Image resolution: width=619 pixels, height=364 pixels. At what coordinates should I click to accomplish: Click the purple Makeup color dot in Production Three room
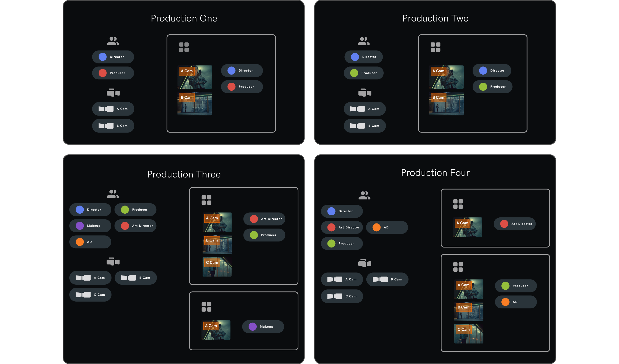[253, 327]
